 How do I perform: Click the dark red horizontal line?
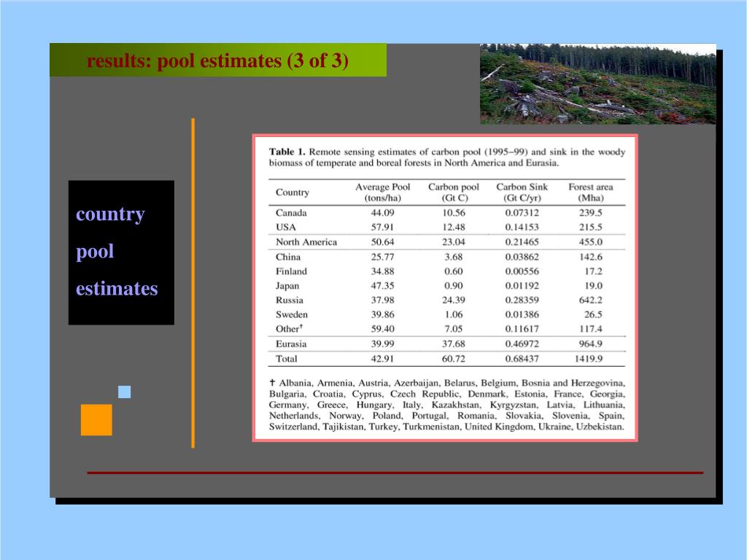tap(395, 472)
